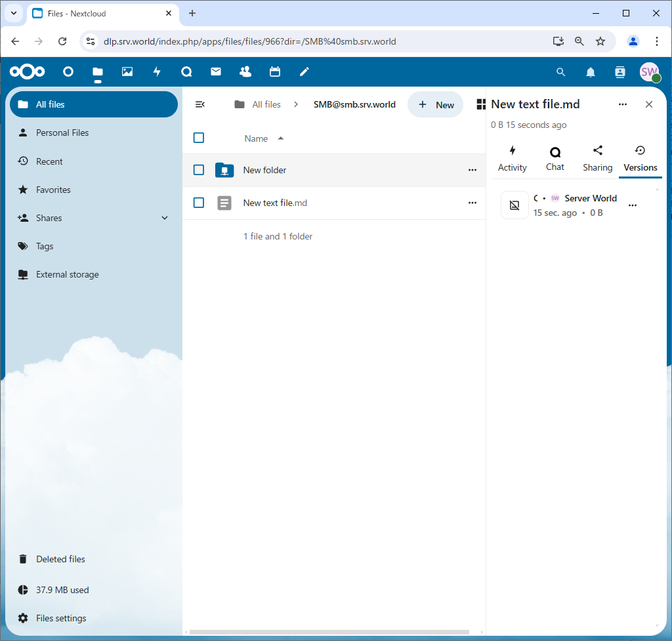Screen dimensions: 672x641
Task: Expand the Shares section chevron
Action: [x=165, y=218]
